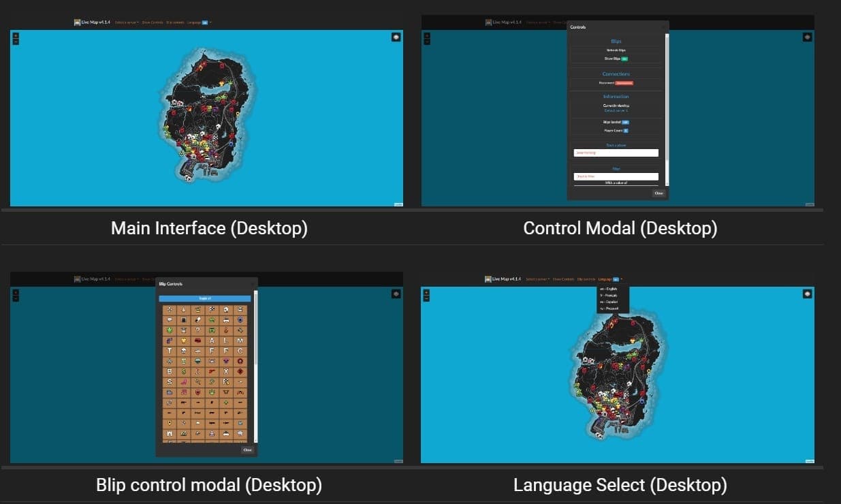The image size is (841, 504).
Task: Zoom out with the map minus icon
Action: [14, 40]
